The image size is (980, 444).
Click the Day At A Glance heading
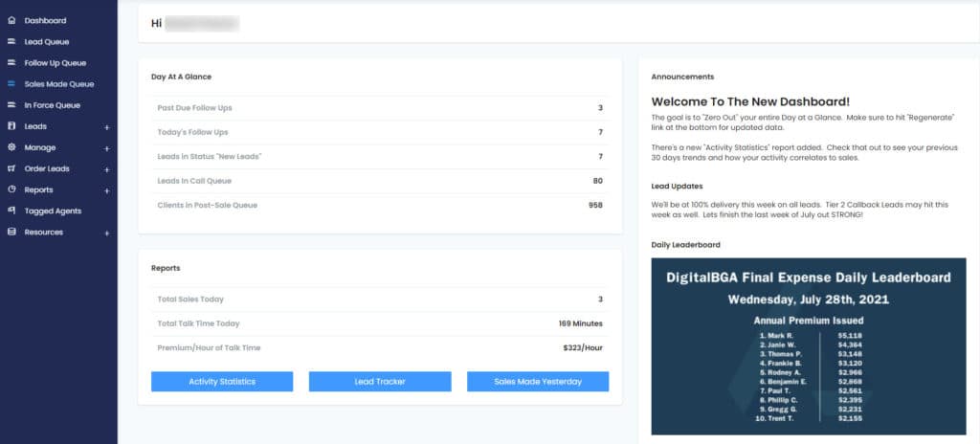coord(181,77)
